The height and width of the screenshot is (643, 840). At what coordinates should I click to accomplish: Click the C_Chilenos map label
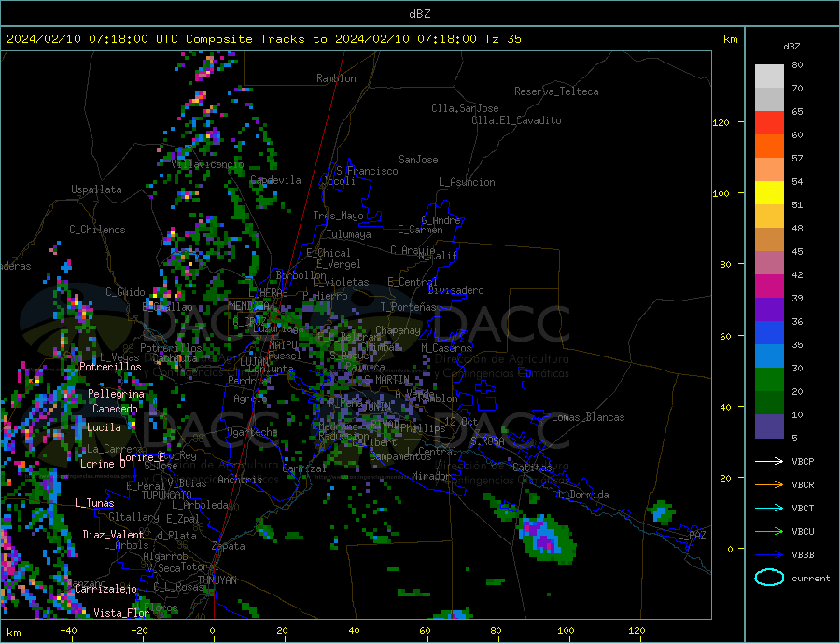[97, 230]
